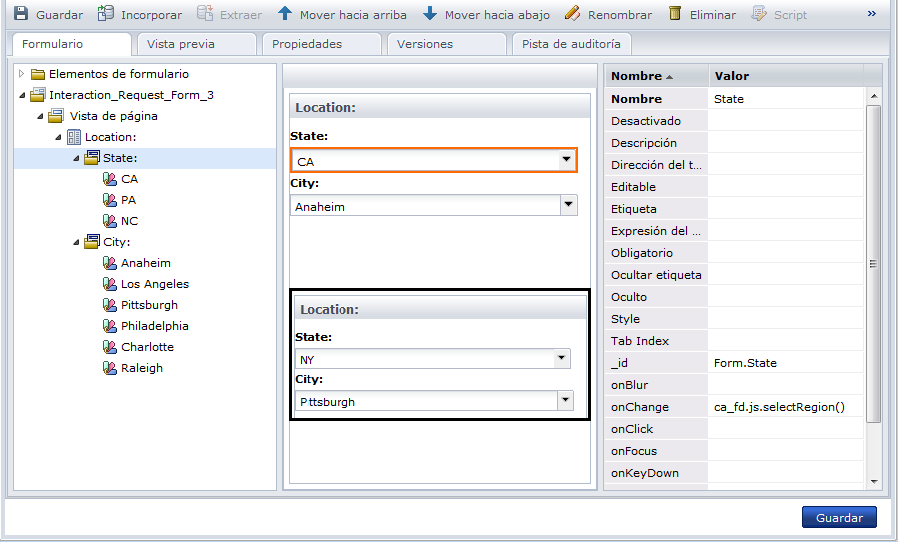Expand Elementos de formulario tree node
The height and width of the screenshot is (542, 898).
(x=22, y=74)
